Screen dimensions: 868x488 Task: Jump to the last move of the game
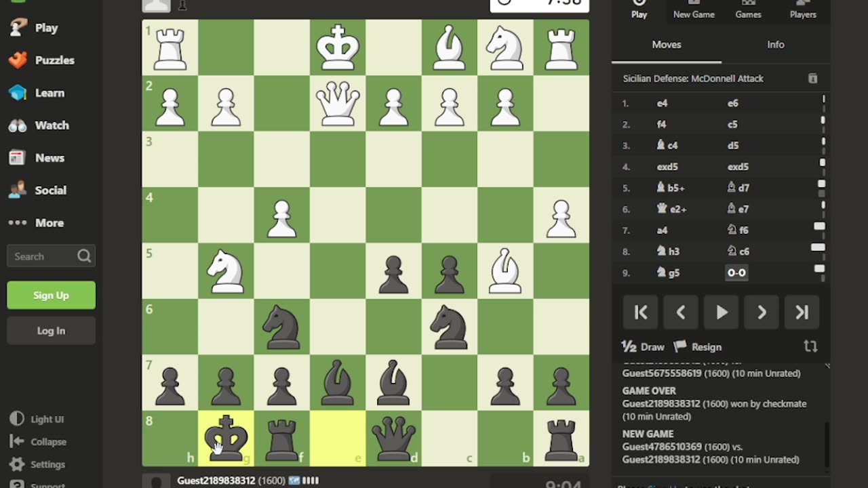(x=802, y=312)
